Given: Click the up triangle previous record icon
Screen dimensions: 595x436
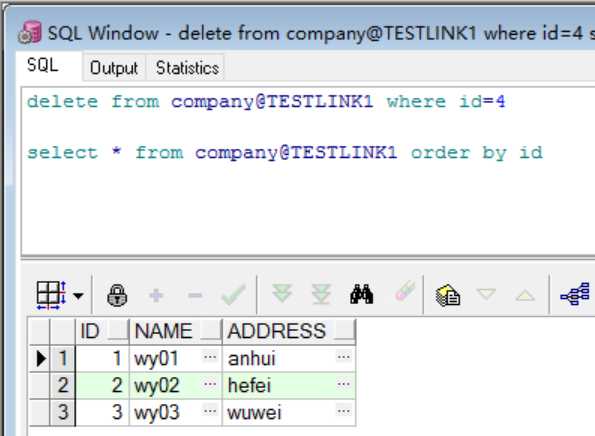Looking at the screenshot, I should tap(525, 295).
